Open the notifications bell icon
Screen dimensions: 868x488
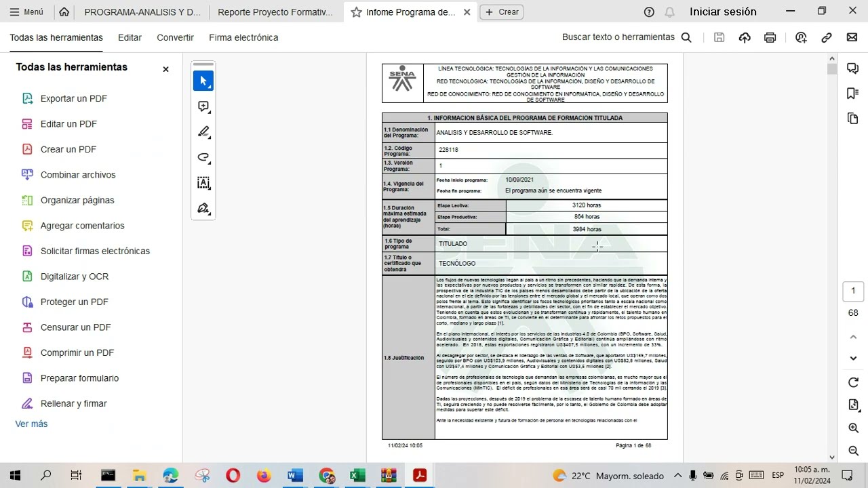tap(669, 12)
